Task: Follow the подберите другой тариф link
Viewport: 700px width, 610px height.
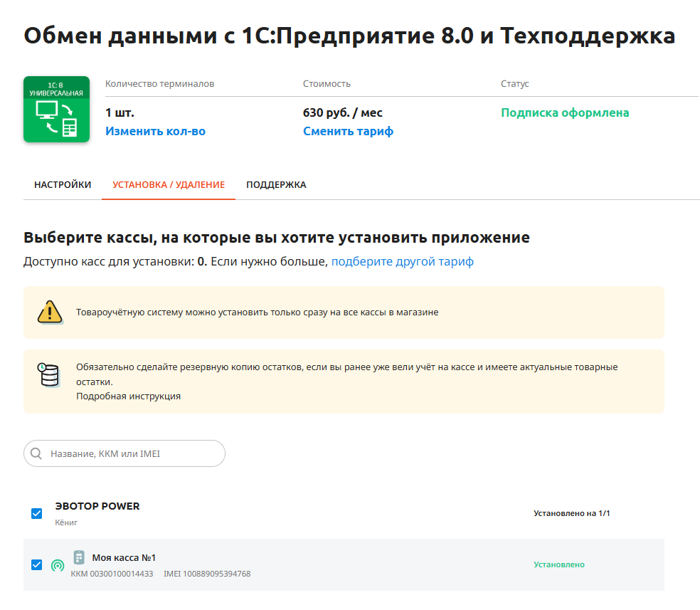Action: [x=402, y=261]
